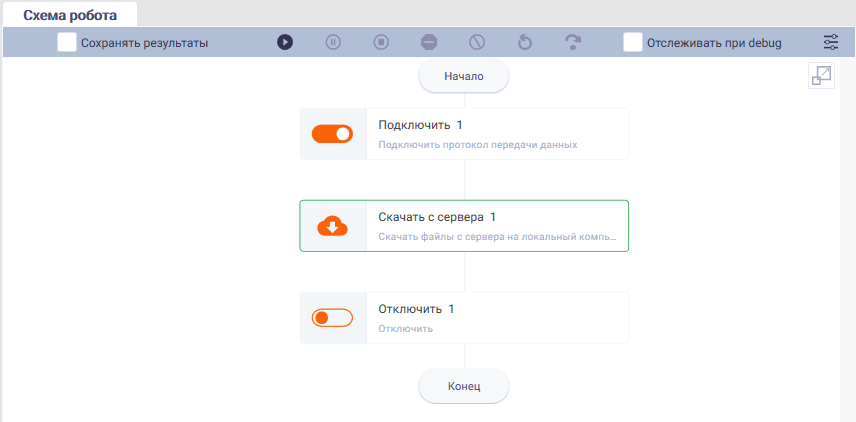Click the crossed-circle disable icon
This screenshot has height=422, width=856.
click(x=477, y=42)
